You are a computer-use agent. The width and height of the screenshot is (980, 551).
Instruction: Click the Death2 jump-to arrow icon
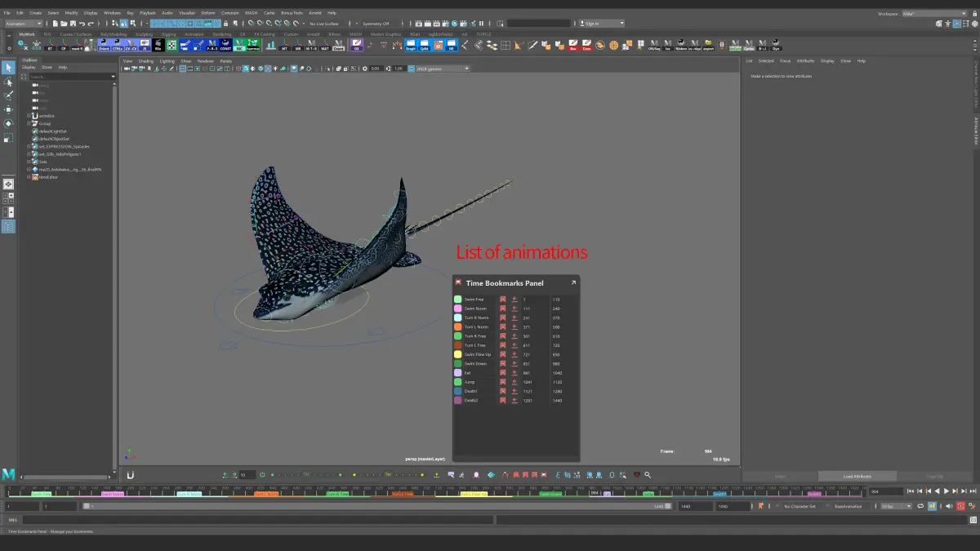tap(514, 400)
